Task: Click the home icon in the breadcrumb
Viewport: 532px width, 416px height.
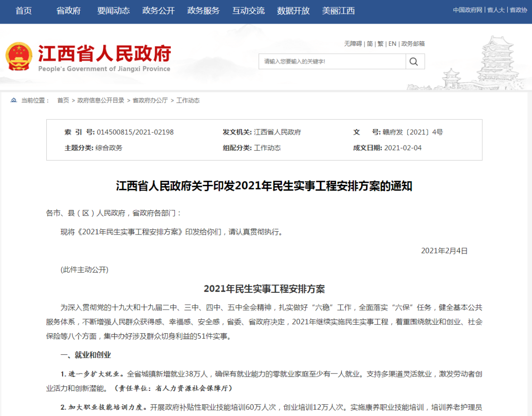Action: click(14, 100)
